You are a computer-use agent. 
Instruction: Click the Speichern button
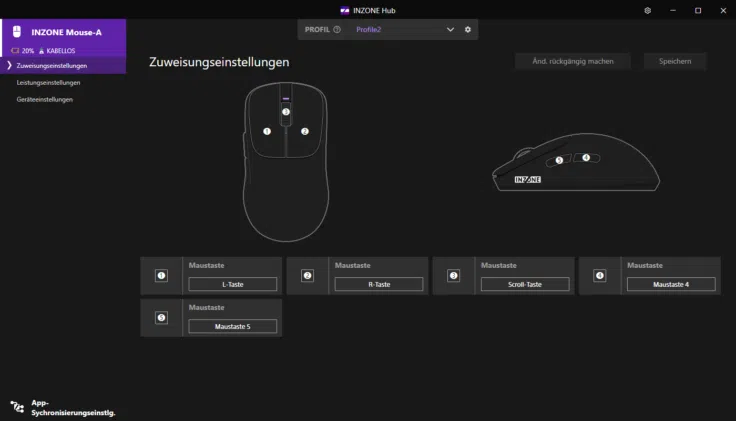pos(674,61)
